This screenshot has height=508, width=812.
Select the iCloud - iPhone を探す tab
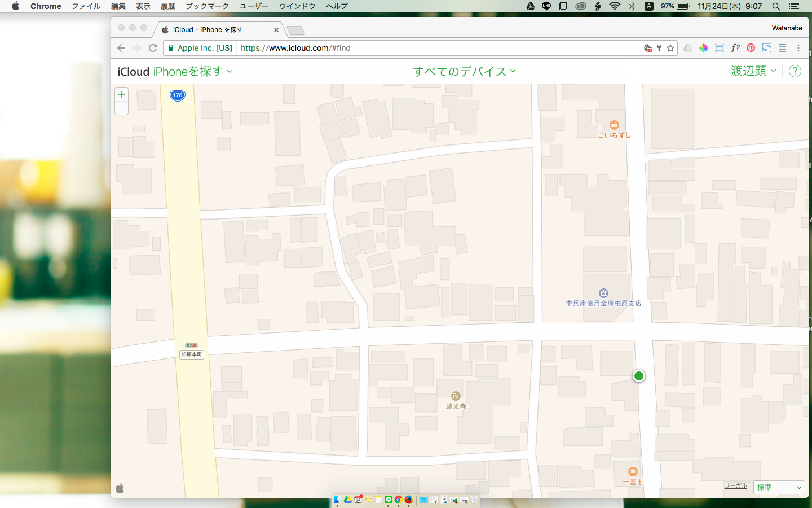(220, 30)
